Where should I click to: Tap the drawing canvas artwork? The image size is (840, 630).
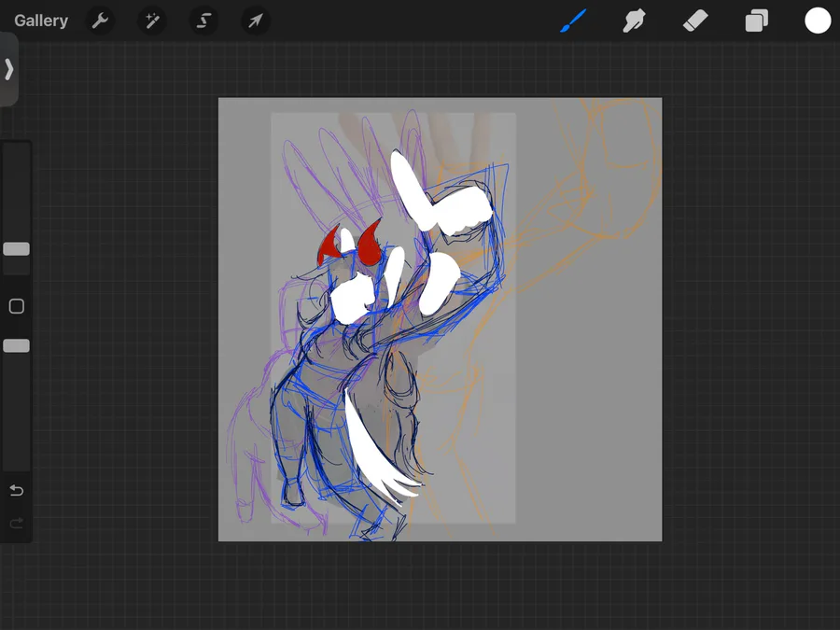click(x=440, y=319)
